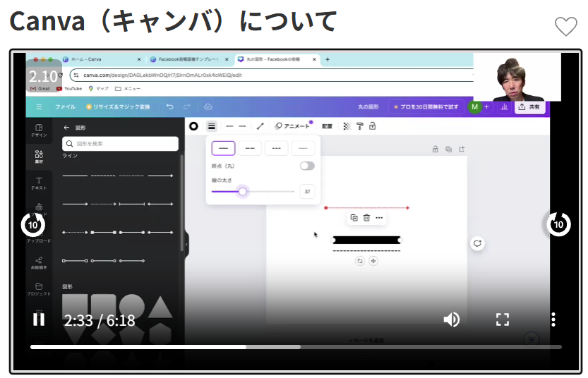The height and width of the screenshot is (378, 588).
Task: Click the 共有 share button
Action: click(529, 106)
